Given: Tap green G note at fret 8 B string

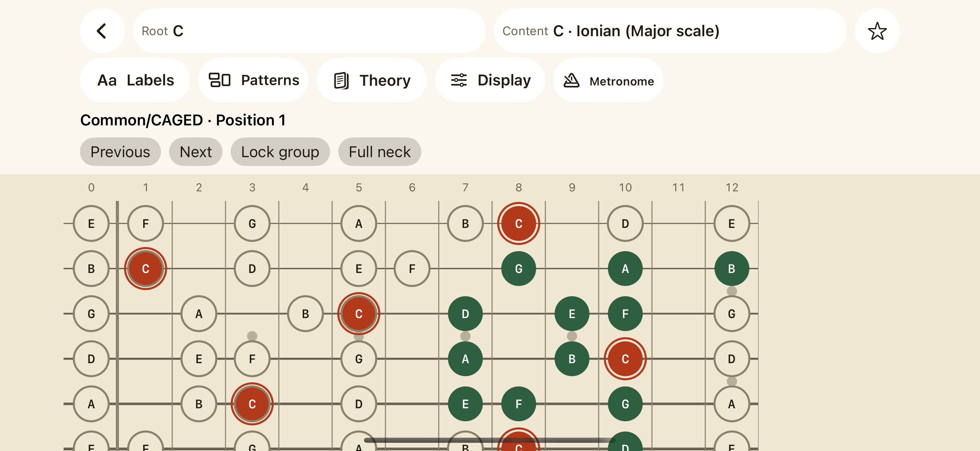Looking at the screenshot, I should (519, 269).
